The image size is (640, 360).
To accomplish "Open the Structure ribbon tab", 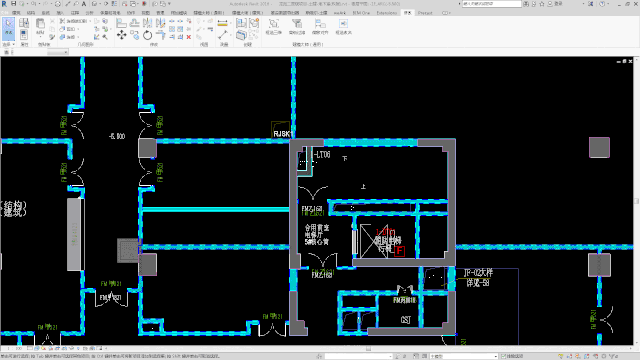I will click(31, 13).
